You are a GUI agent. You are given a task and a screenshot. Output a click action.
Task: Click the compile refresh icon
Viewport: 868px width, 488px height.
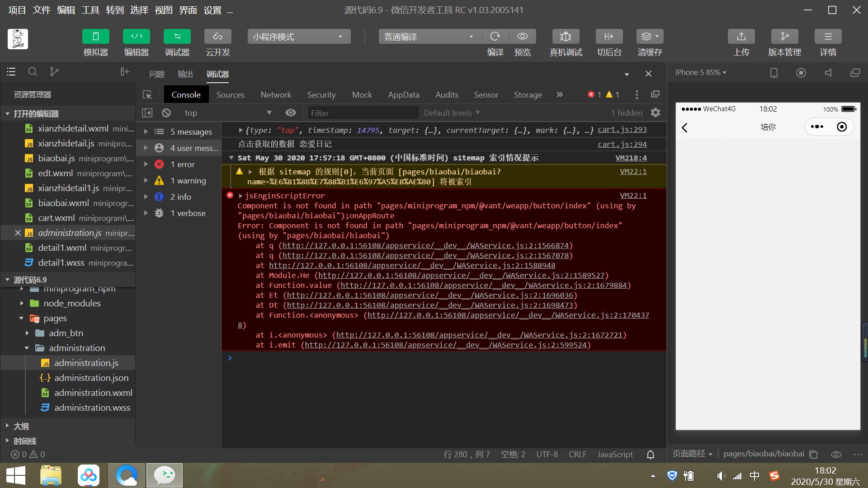pyautogui.click(x=495, y=37)
